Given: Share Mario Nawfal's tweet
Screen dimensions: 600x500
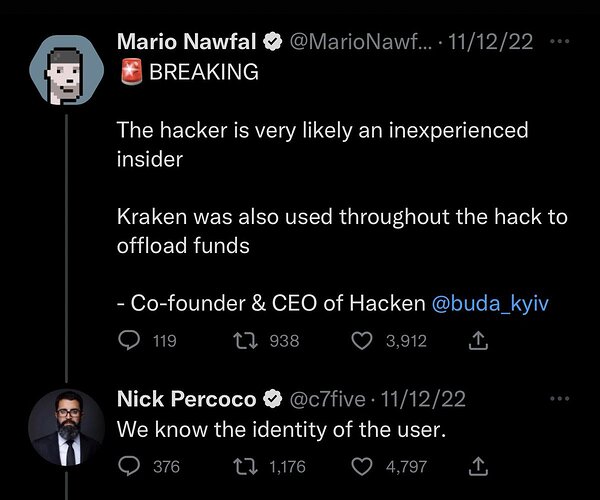Looking at the screenshot, I should [x=478, y=340].
